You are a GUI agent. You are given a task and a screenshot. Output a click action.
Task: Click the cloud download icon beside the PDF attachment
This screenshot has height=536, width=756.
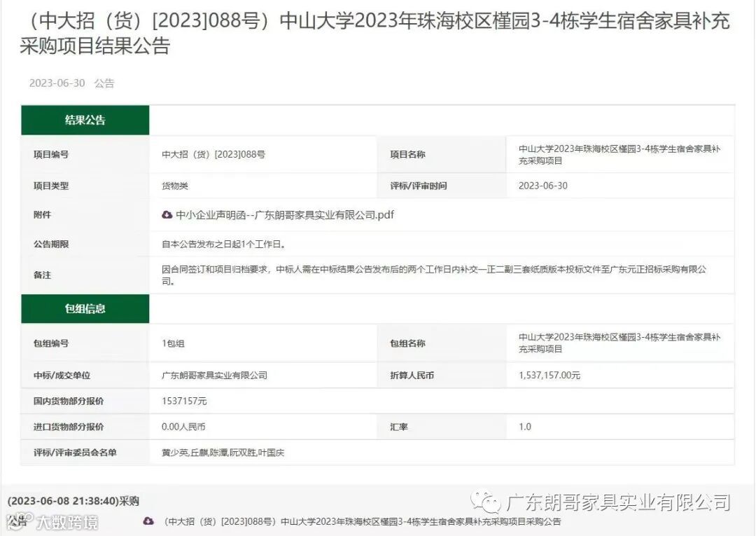[x=167, y=214]
